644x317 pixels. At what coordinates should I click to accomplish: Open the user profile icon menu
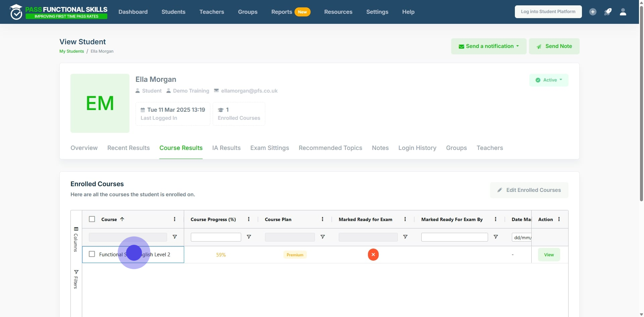point(623,12)
